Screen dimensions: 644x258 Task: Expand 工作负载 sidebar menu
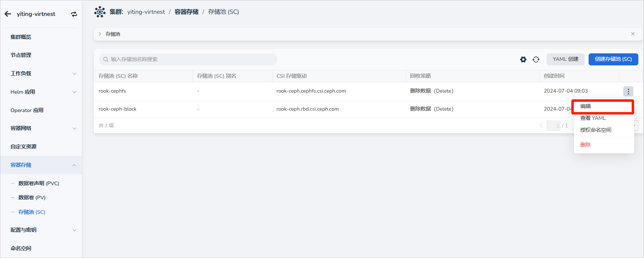(x=74, y=74)
